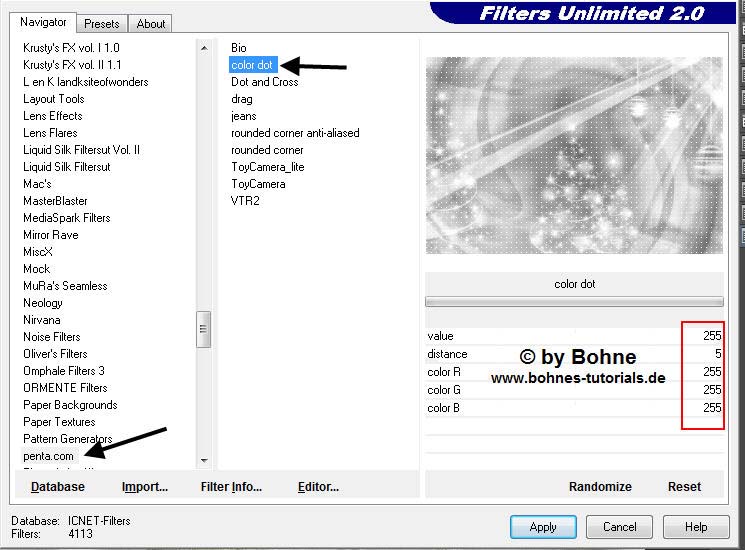Click the Apply button
745x550 pixels.
(543, 527)
